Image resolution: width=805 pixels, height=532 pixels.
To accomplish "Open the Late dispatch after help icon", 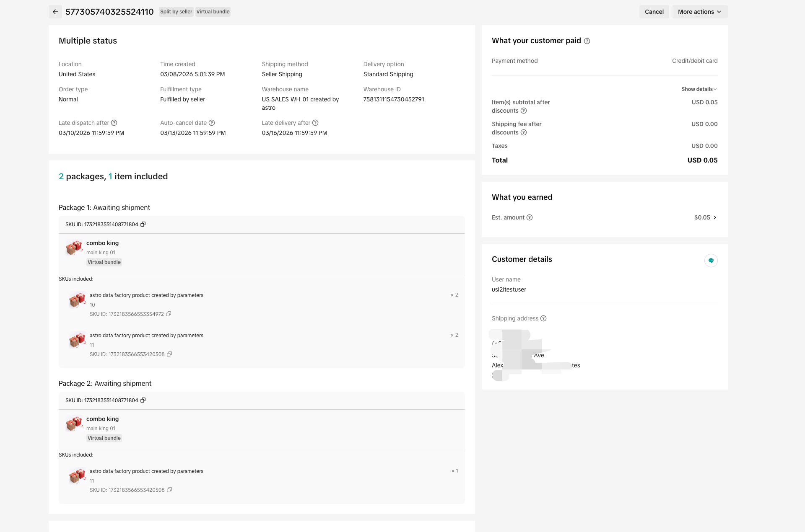I will coord(114,123).
